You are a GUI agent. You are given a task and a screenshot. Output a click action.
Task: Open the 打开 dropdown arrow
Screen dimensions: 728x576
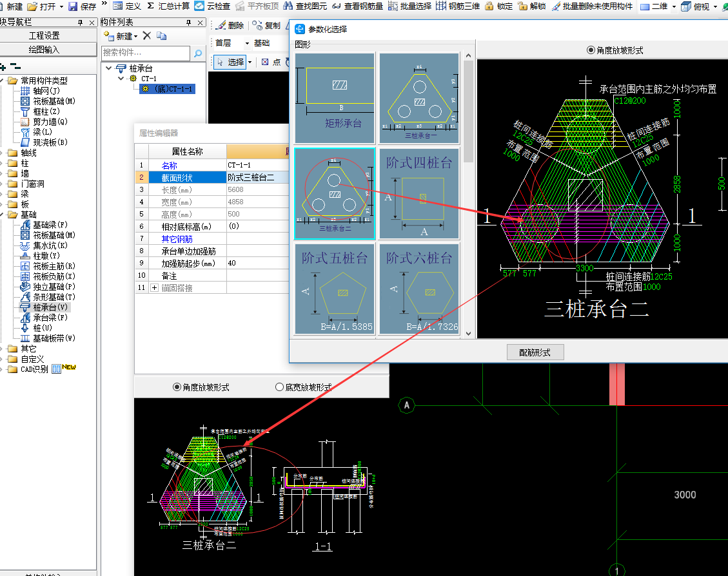[x=61, y=6]
